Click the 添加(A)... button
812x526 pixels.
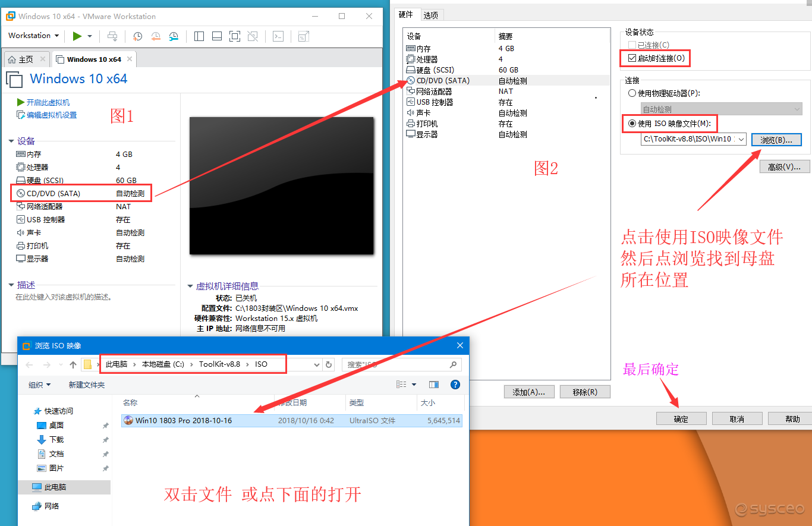click(x=529, y=392)
